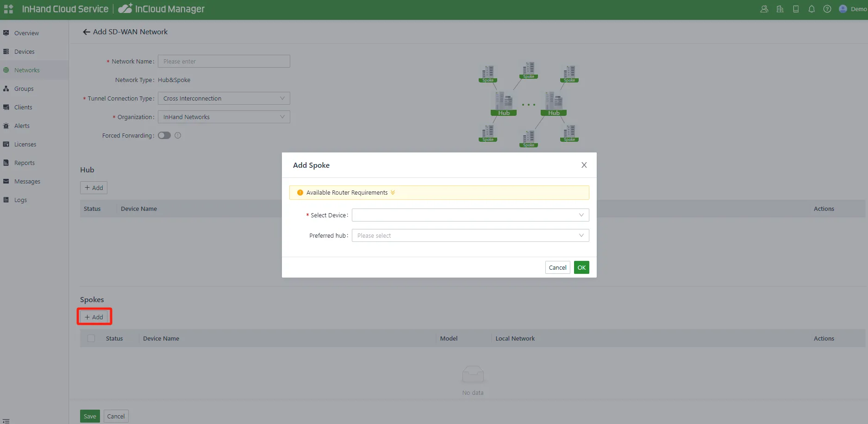Click the Licenses sidebar icon

click(x=6, y=144)
